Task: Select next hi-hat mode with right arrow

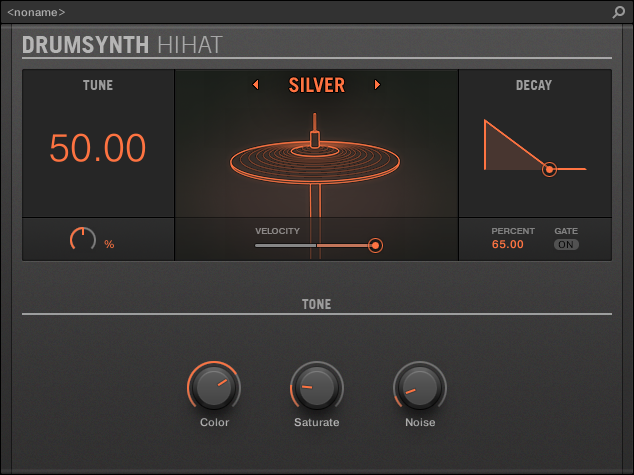Action: click(377, 85)
